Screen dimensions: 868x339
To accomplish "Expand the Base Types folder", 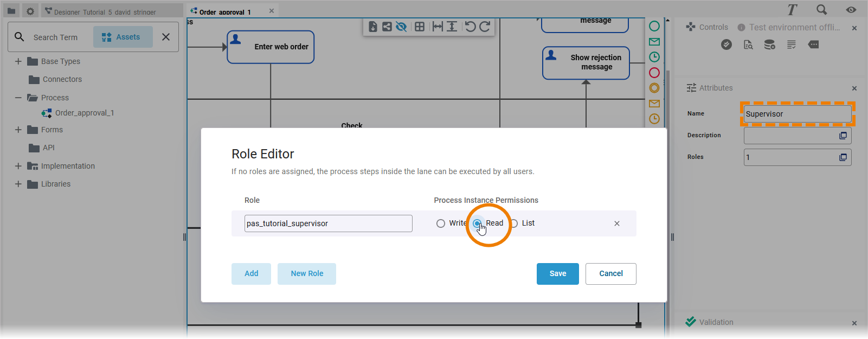I will tap(18, 61).
